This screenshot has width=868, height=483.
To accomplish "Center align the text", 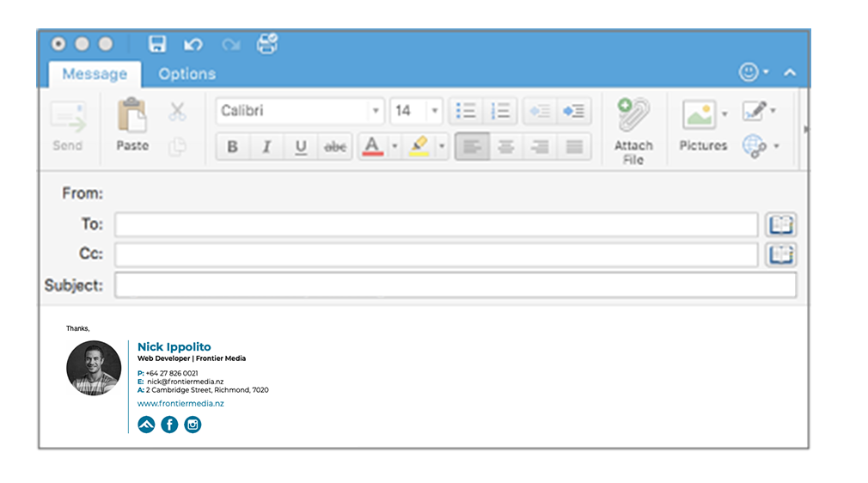I will pyautogui.click(x=506, y=147).
